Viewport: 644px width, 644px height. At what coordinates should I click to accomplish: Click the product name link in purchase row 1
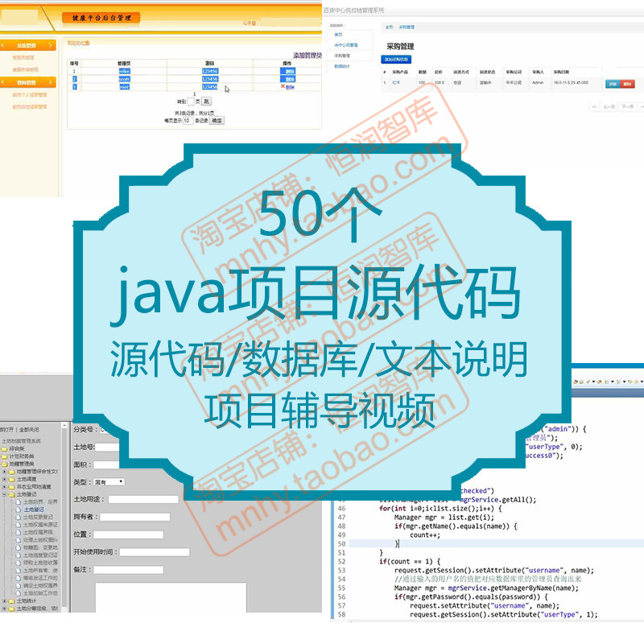coord(396,83)
